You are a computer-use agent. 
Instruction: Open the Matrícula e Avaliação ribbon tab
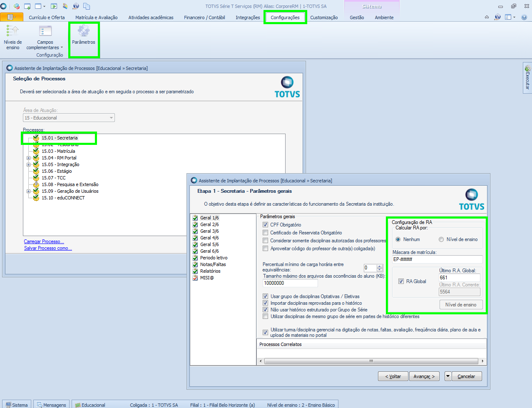point(97,17)
